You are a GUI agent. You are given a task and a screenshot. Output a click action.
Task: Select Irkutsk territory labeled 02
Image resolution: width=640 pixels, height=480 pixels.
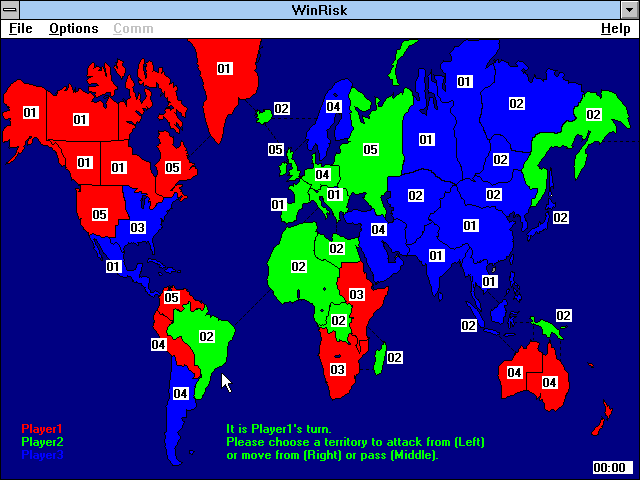click(x=501, y=159)
